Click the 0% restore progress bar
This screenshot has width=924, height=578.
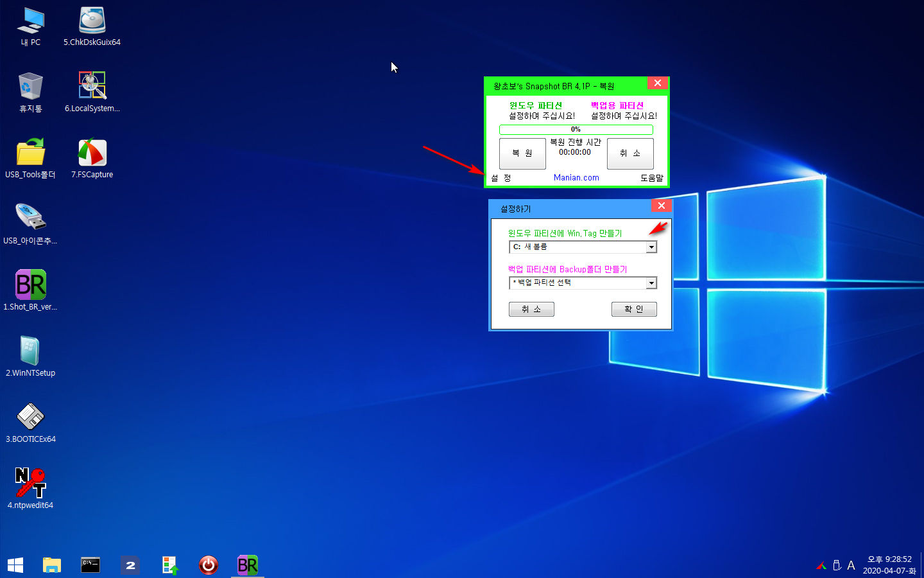pyautogui.click(x=576, y=130)
